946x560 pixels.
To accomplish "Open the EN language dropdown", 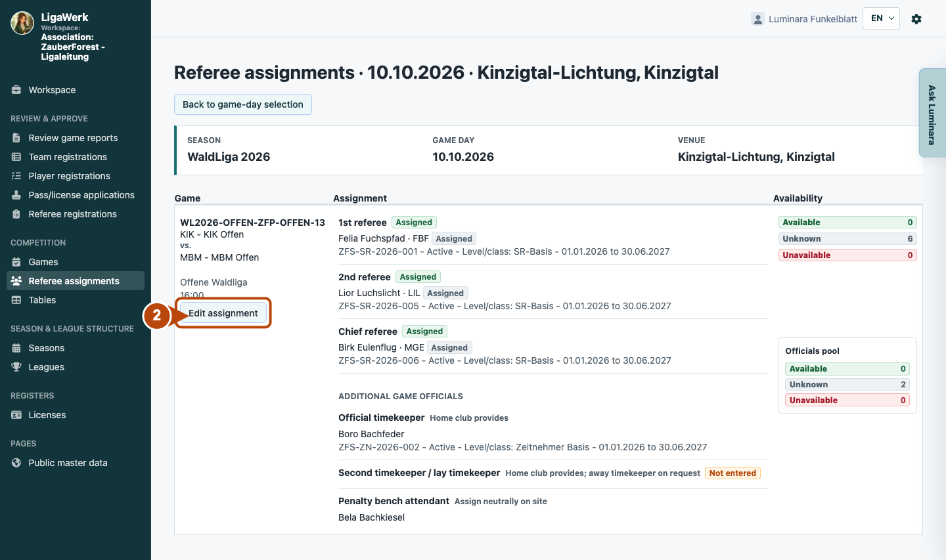I will [881, 18].
